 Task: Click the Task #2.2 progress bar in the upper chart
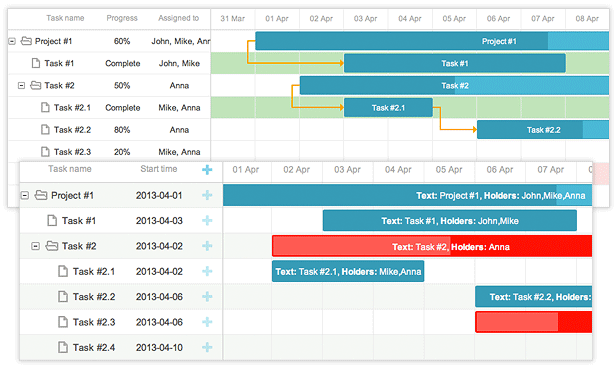(543, 130)
